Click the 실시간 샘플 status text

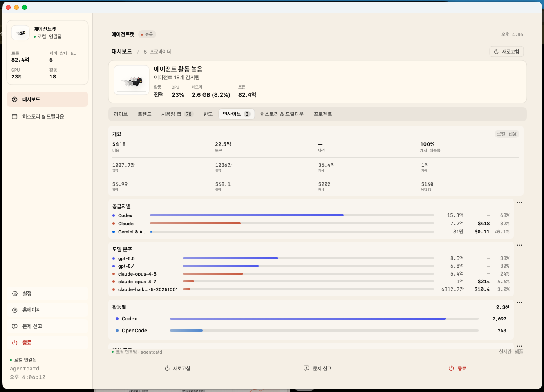[511, 352]
